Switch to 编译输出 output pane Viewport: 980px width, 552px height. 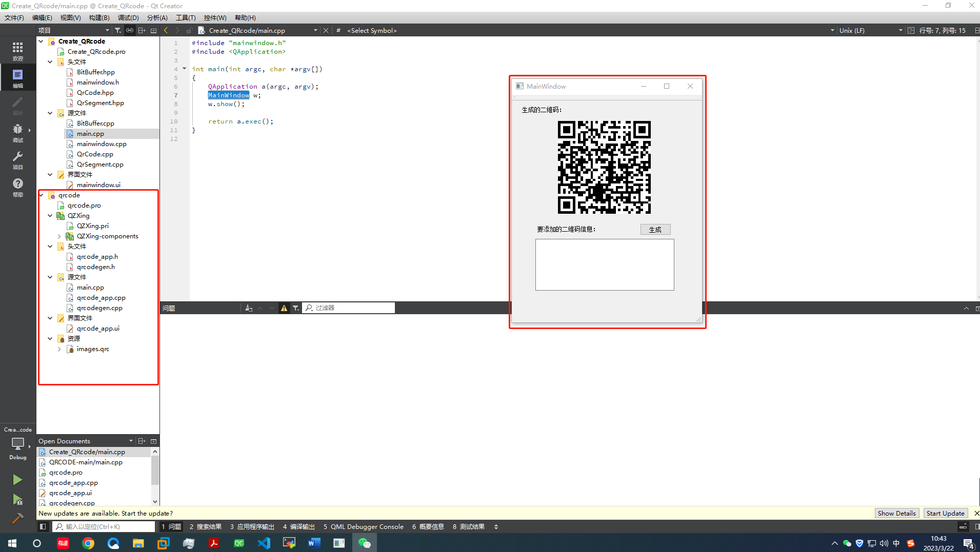click(298, 526)
